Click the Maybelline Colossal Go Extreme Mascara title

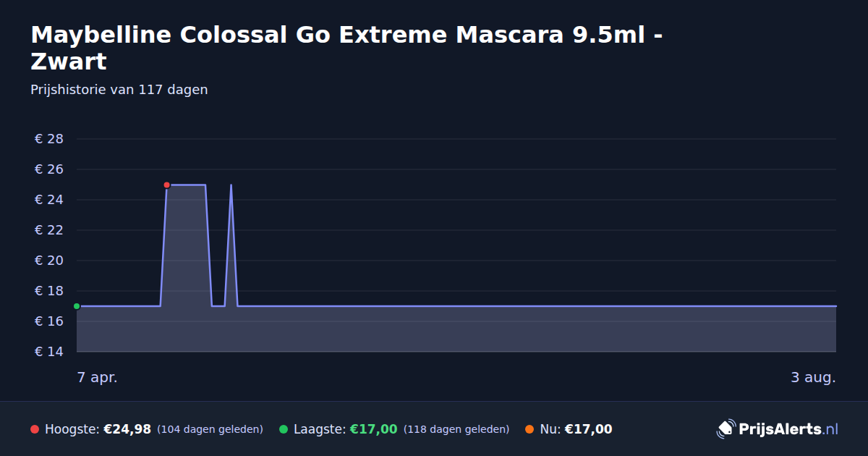[347, 48]
